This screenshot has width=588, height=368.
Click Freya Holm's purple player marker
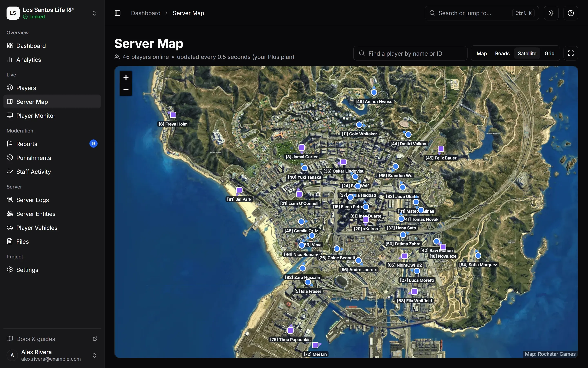point(173,115)
